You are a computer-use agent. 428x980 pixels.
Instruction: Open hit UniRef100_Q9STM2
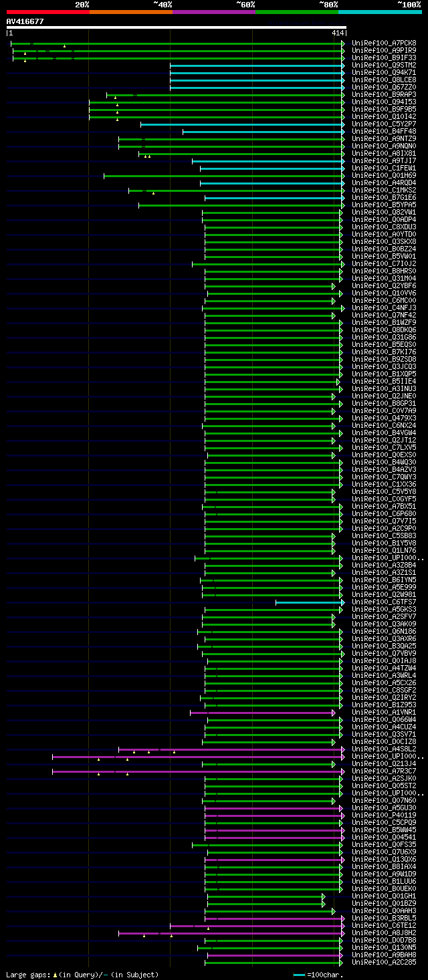pos(384,65)
